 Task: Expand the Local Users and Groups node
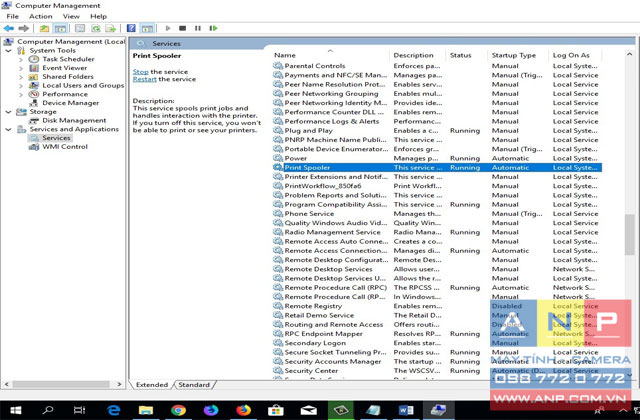(x=21, y=86)
